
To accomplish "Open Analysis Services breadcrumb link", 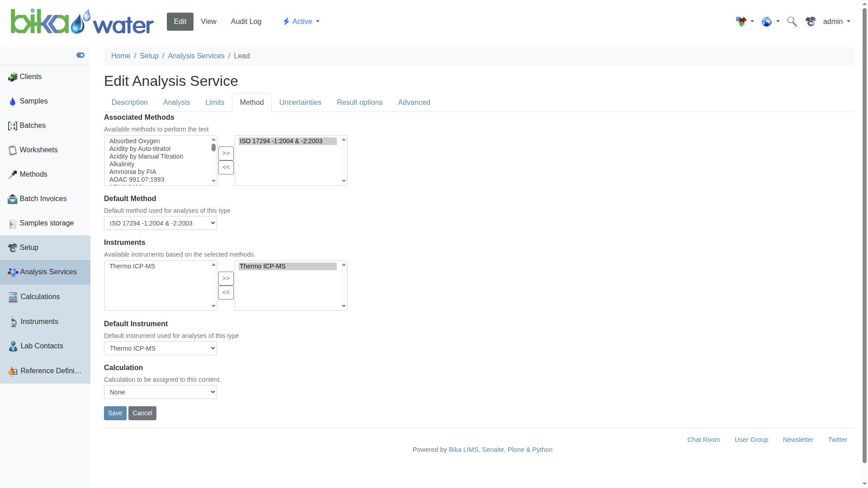I will click(196, 56).
